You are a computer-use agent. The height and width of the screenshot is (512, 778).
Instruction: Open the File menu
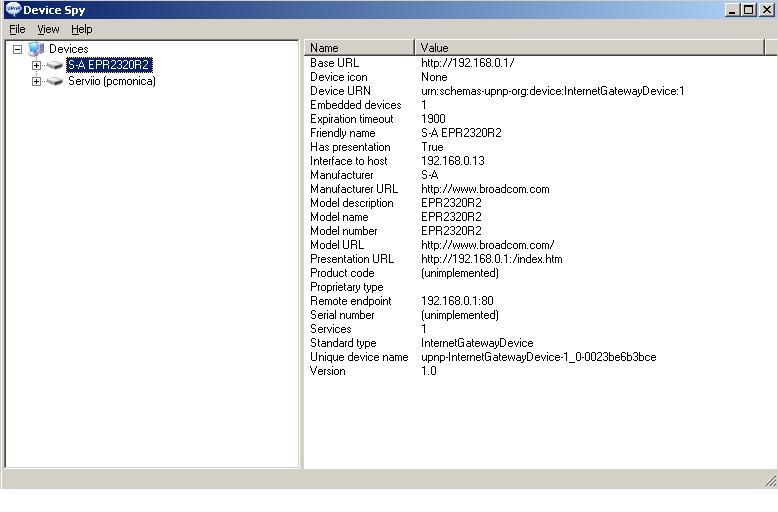click(x=17, y=29)
